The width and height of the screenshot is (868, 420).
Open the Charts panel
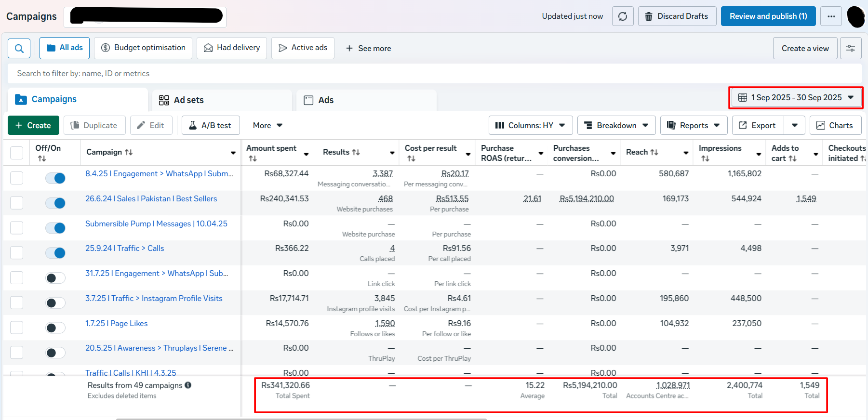[835, 126]
